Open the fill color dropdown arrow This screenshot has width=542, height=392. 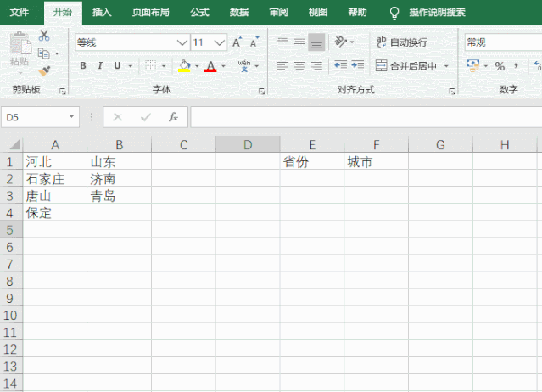tap(197, 65)
